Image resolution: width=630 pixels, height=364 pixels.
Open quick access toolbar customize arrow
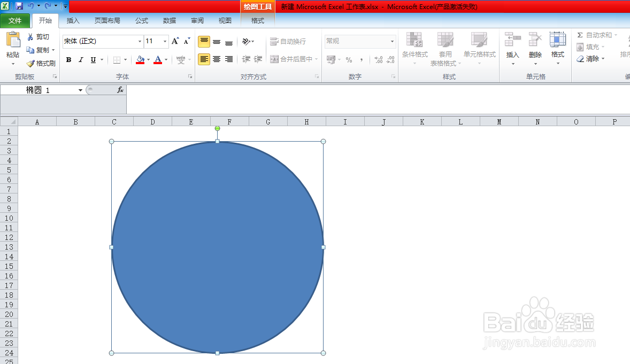tap(65, 6)
